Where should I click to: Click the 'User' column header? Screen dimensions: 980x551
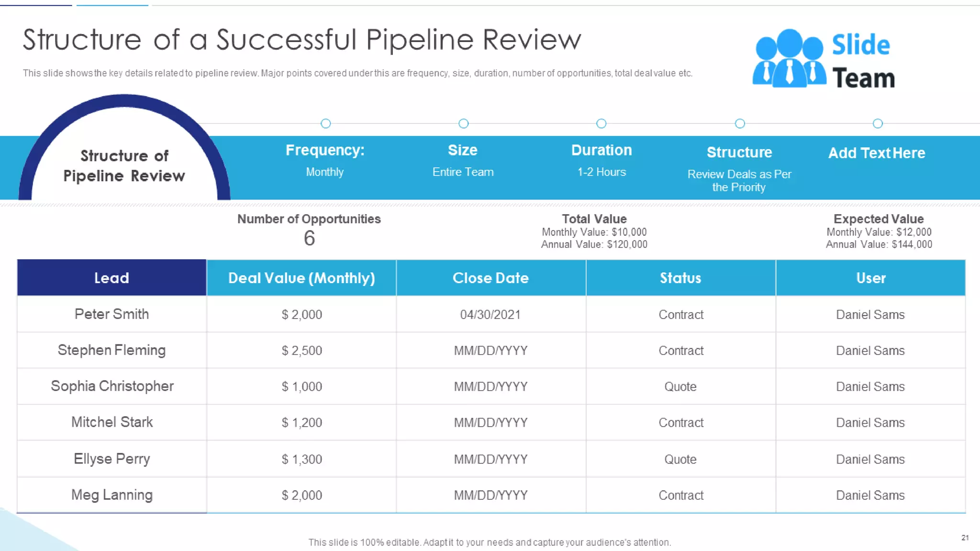pos(871,278)
